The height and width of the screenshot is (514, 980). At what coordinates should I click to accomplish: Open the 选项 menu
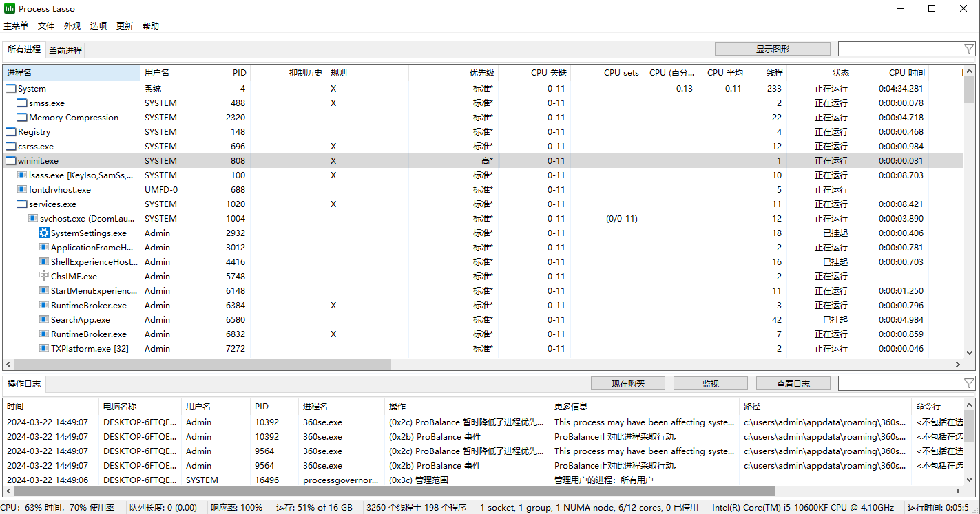click(98, 26)
